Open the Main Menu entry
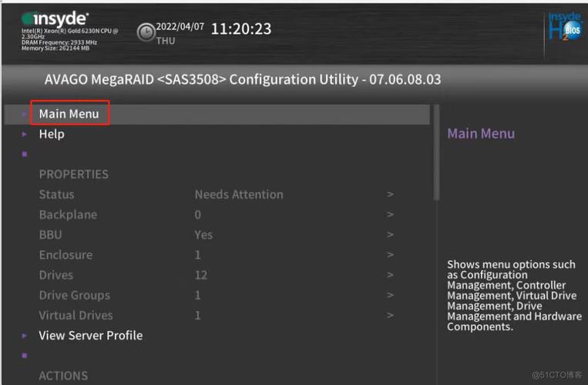The height and width of the screenshot is (385, 588). pyautogui.click(x=217, y=114)
